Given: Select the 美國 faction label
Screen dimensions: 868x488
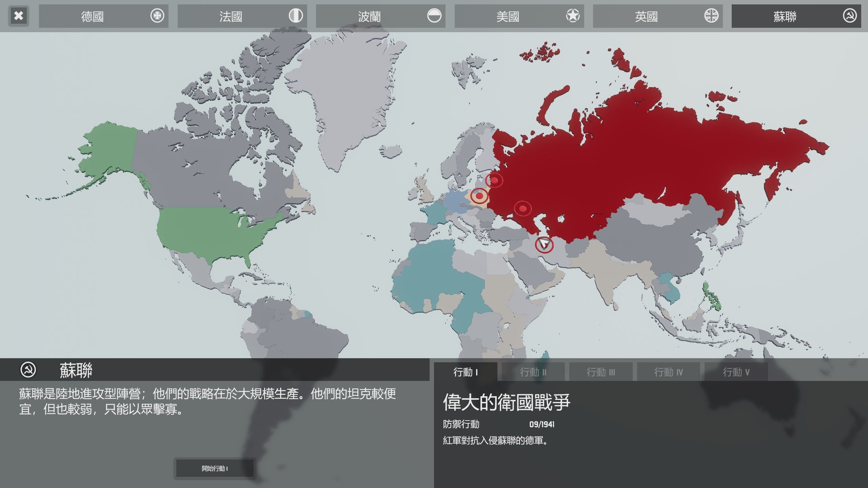Looking at the screenshot, I should click(x=508, y=16).
